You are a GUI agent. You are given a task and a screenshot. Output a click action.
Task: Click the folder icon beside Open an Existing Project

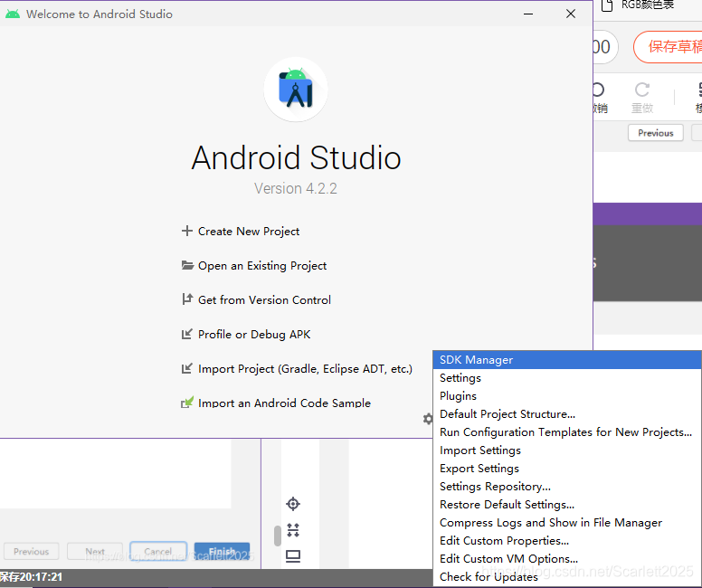187,265
